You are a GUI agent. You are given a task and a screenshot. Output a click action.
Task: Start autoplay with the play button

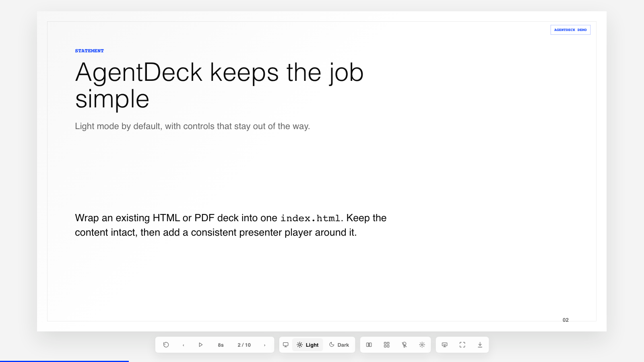pyautogui.click(x=200, y=345)
